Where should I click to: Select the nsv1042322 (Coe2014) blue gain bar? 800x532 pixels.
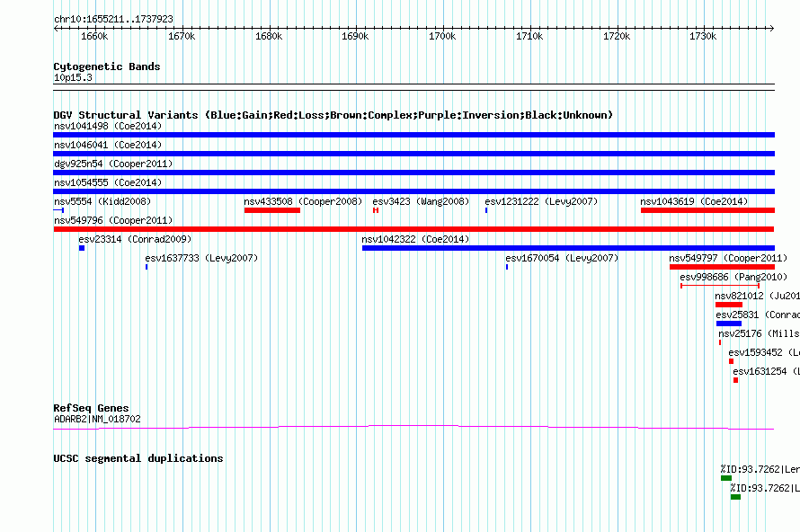click(568, 248)
